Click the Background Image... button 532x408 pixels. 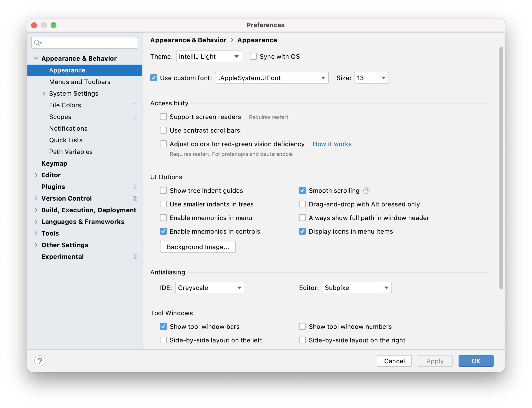pos(198,247)
